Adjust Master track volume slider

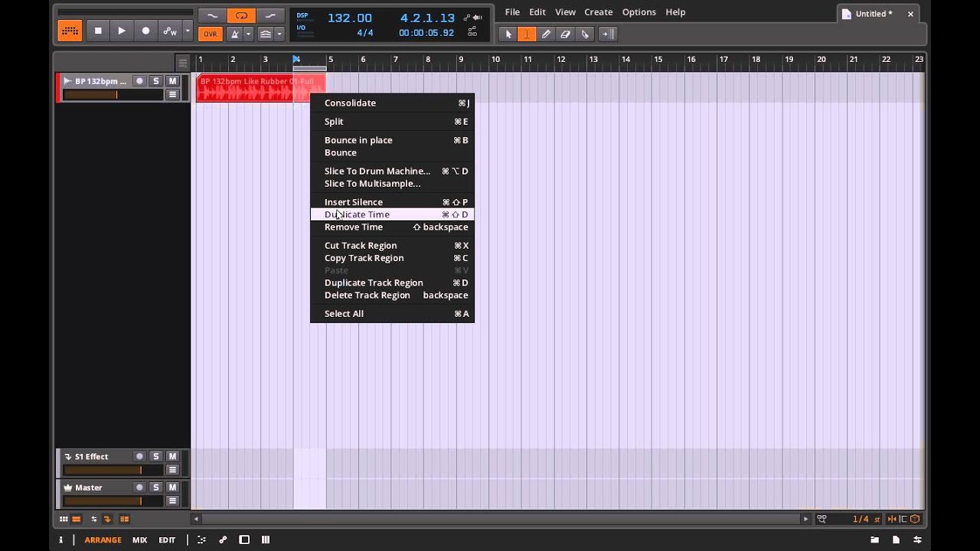113,500
